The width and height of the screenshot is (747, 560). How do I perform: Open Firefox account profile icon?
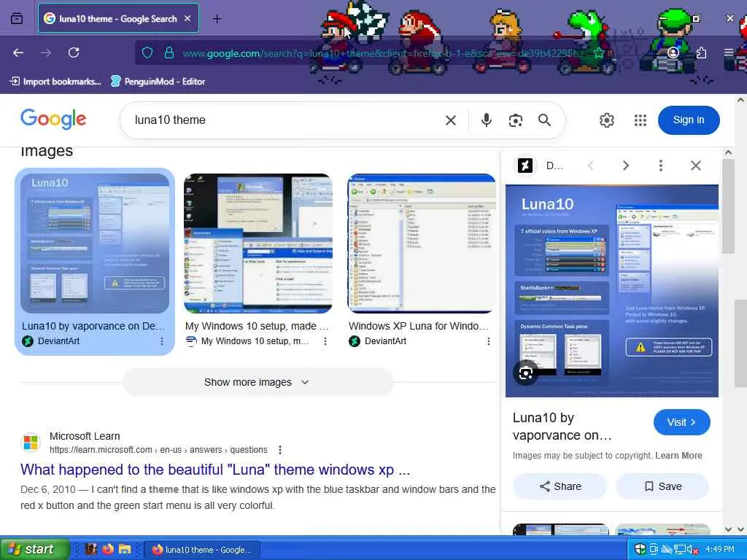[x=673, y=52]
